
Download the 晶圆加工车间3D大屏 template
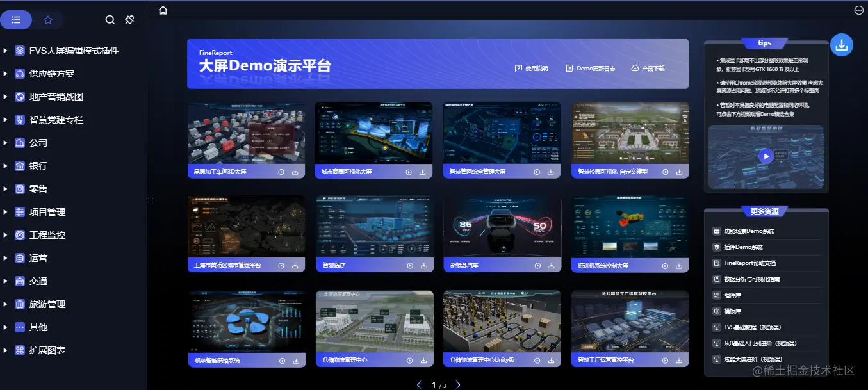pos(295,172)
